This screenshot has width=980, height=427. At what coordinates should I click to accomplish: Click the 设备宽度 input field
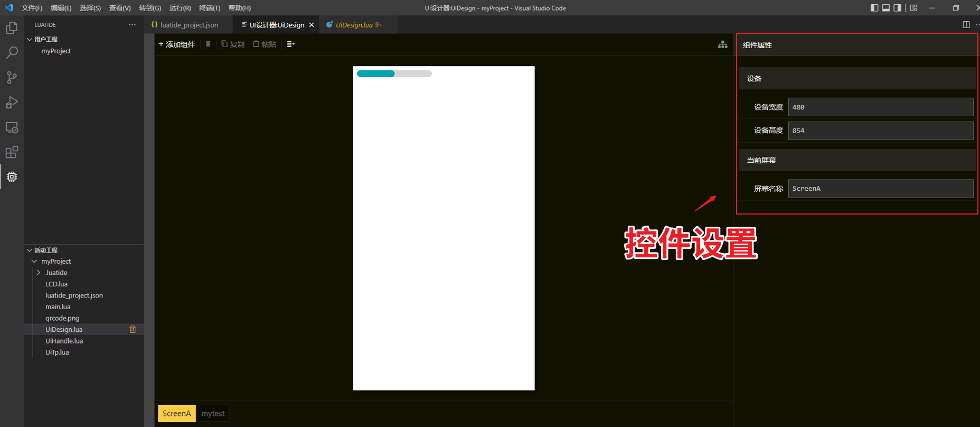(881, 107)
